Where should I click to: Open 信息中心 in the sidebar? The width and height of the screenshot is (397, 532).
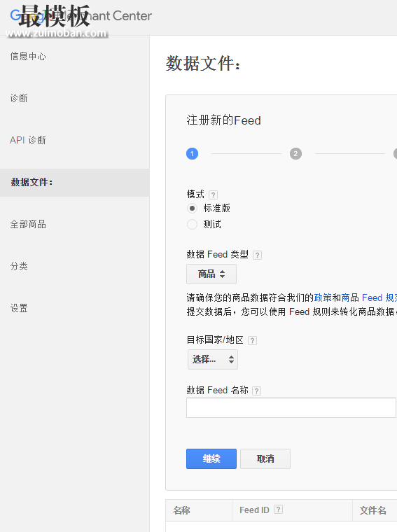pyautogui.click(x=28, y=56)
